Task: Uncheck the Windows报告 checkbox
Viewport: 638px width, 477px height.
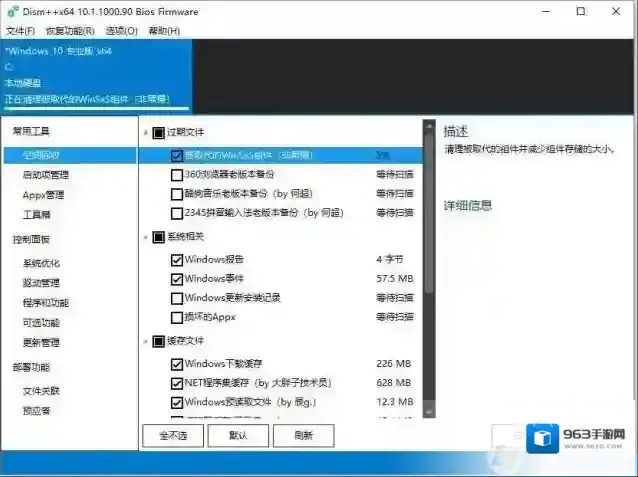Action: pyautogui.click(x=177, y=259)
